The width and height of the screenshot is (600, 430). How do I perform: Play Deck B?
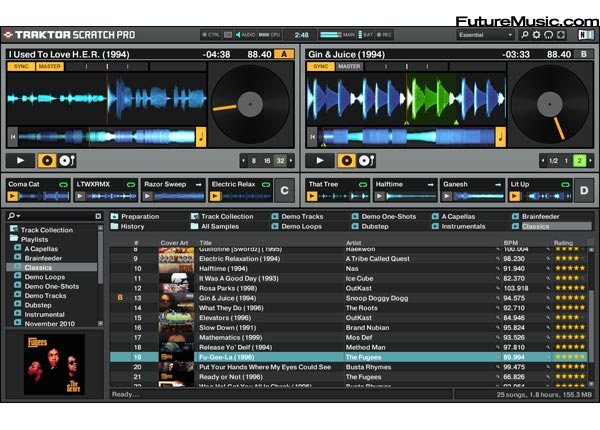[x=320, y=161]
